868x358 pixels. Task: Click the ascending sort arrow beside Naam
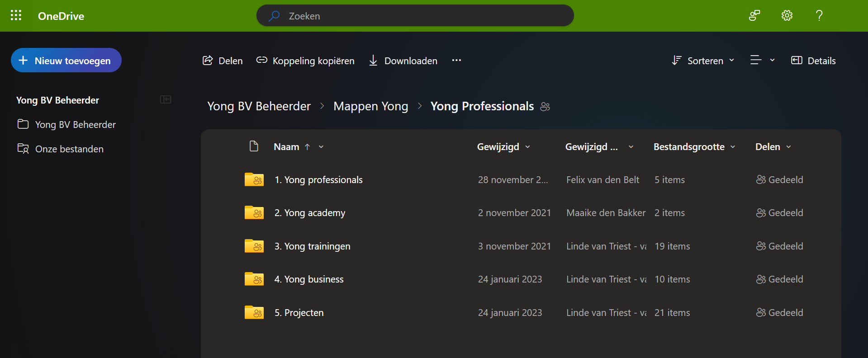pyautogui.click(x=307, y=147)
